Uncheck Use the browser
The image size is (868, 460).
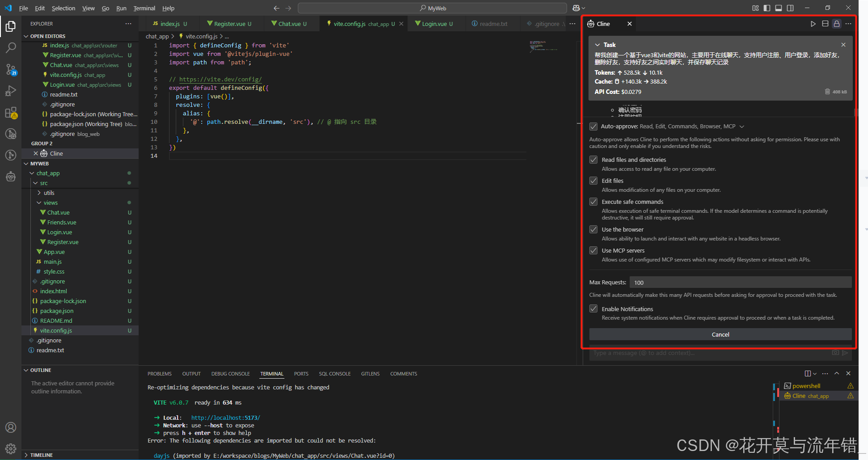[x=593, y=229]
